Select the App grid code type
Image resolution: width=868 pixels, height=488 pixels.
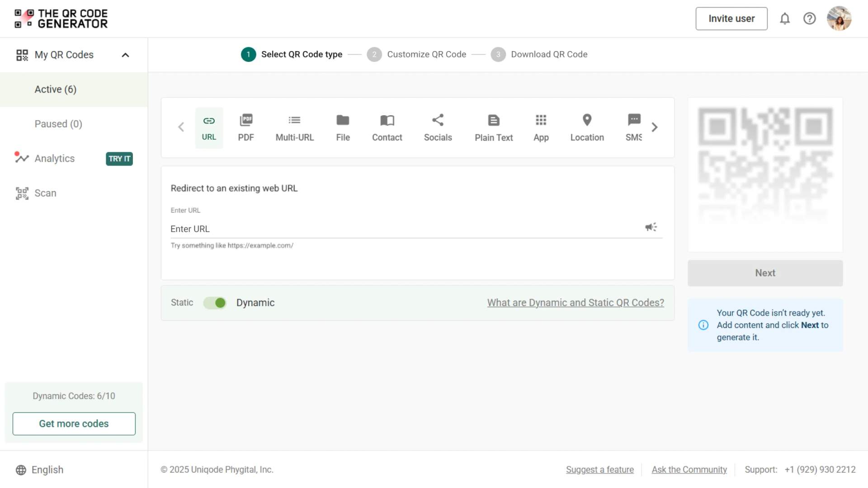coord(541,128)
